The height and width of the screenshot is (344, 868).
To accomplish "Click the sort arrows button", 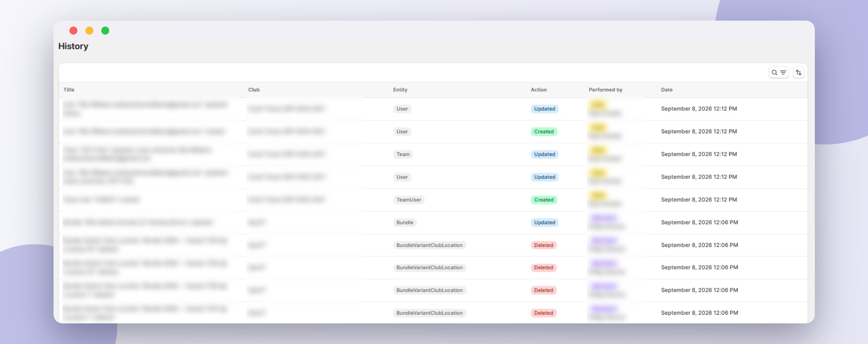I will point(799,73).
